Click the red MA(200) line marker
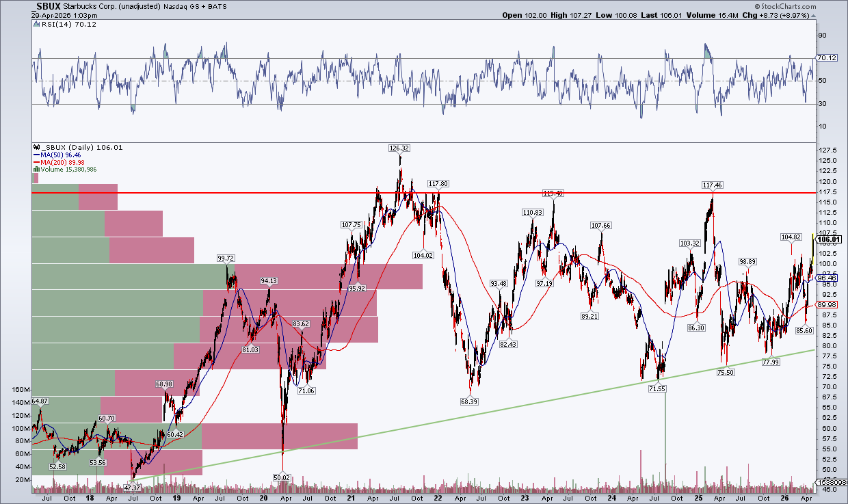This screenshot has width=848, height=504. click(x=38, y=162)
